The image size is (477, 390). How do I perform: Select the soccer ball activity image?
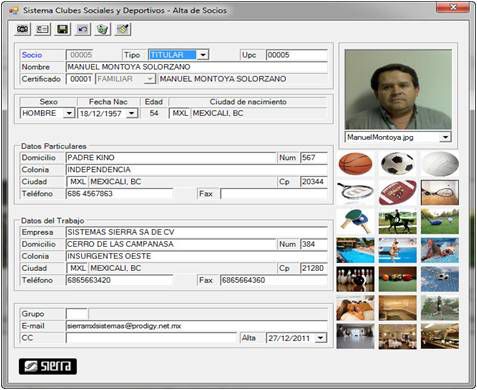(x=397, y=164)
